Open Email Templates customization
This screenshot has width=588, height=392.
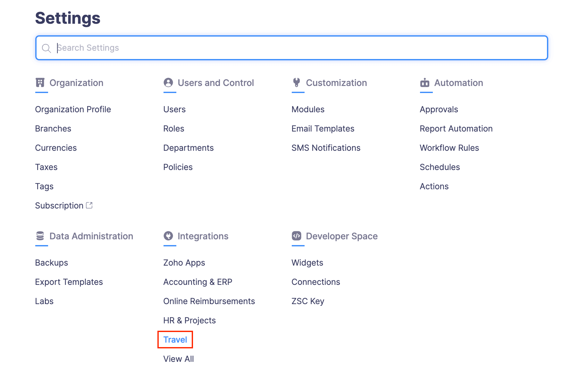[x=323, y=129]
